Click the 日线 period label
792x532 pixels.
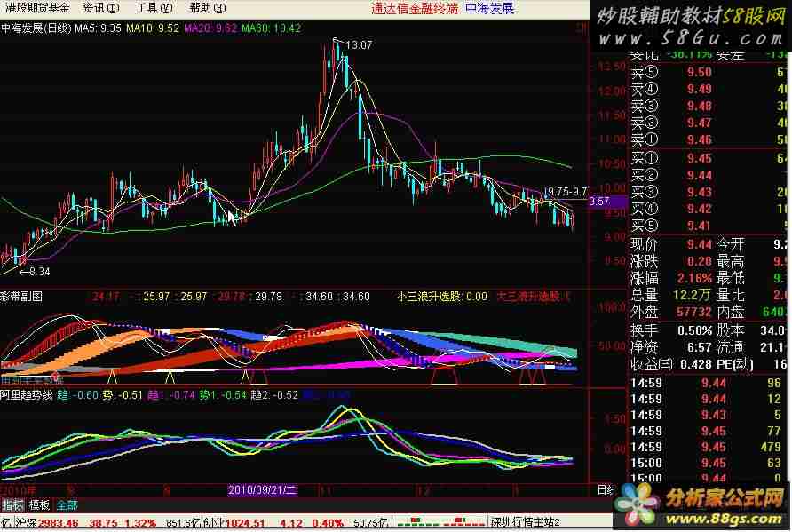pyautogui.click(x=606, y=489)
